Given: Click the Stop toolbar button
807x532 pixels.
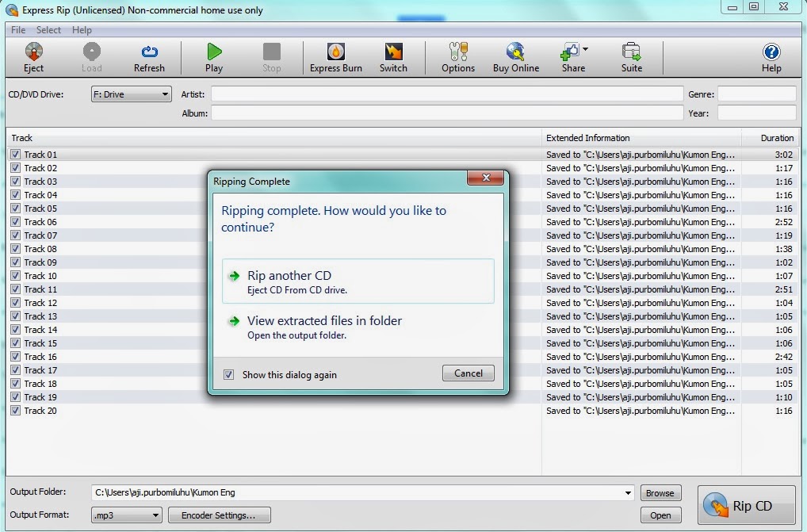Looking at the screenshot, I should [x=272, y=58].
